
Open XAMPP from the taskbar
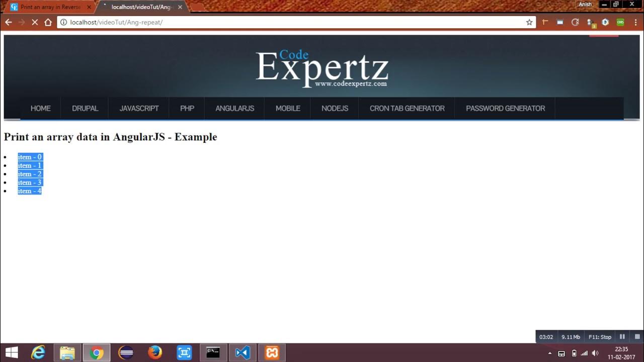point(272,352)
